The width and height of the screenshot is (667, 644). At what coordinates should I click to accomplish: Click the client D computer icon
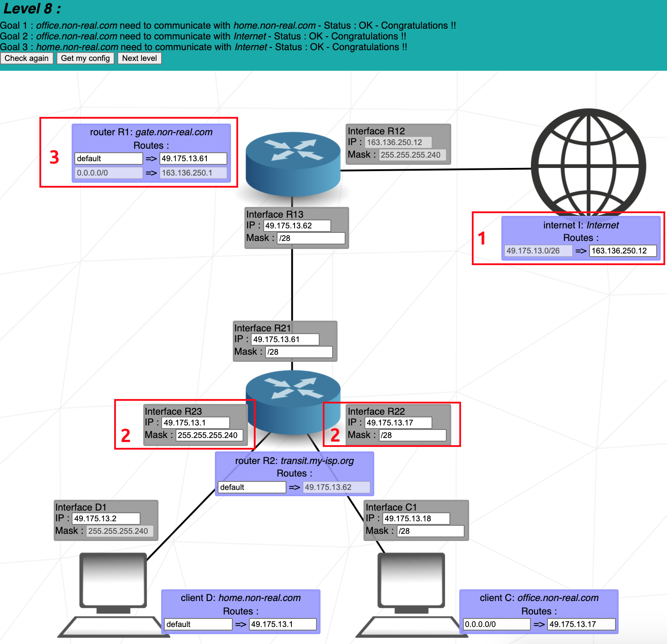[x=114, y=595]
